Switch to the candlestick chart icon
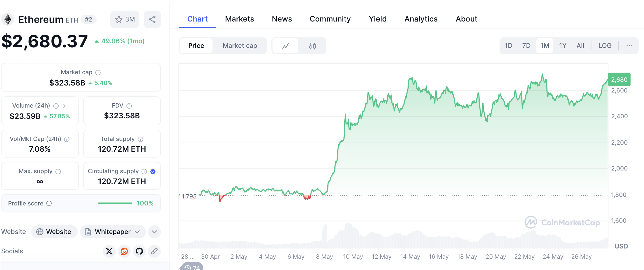The width and height of the screenshot is (644, 270). pyautogui.click(x=312, y=46)
